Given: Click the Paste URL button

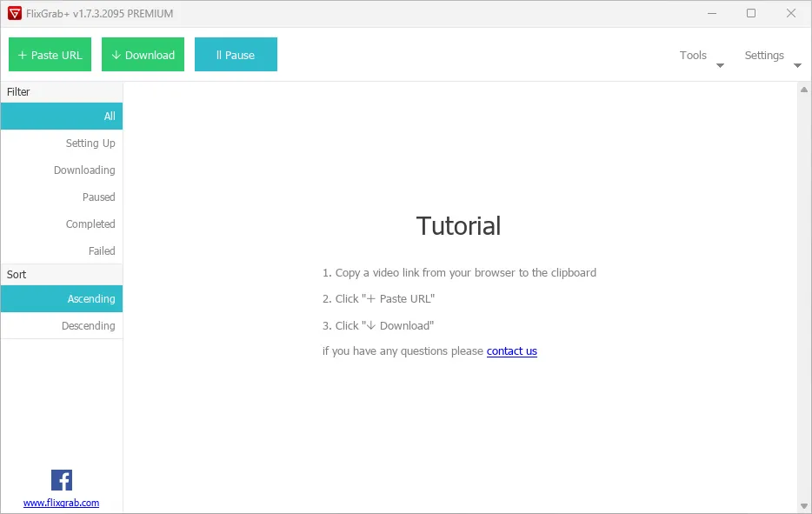Looking at the screenshot, I should (50, 55).
